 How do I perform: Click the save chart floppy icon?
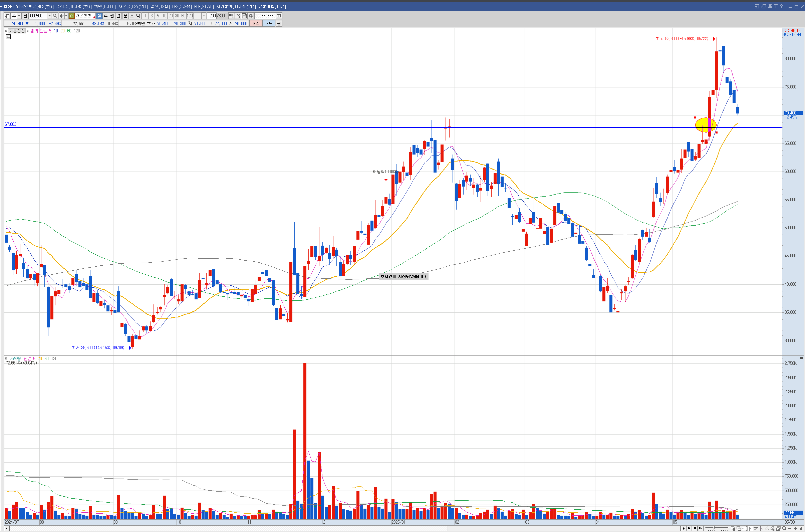tap(244, 16)
